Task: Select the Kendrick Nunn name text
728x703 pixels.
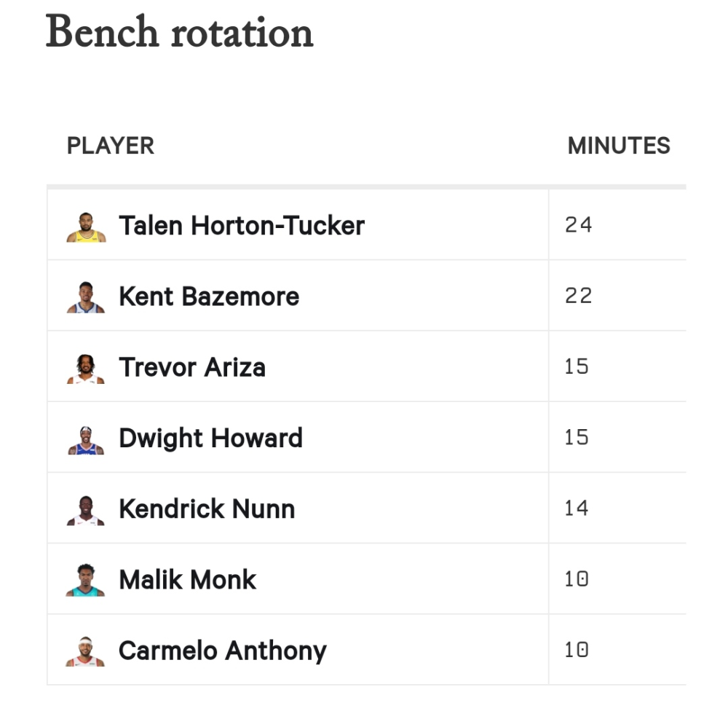Action: [207, 508]
